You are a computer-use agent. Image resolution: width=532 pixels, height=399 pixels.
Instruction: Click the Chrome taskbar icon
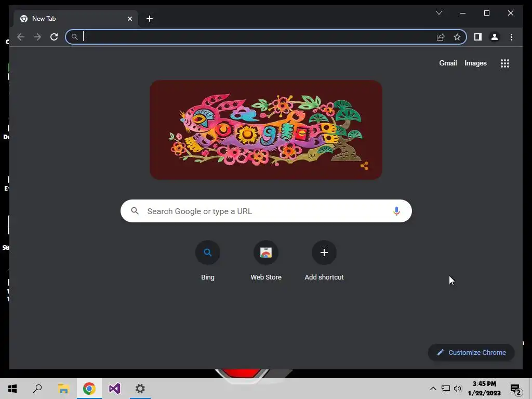[89, 389]
